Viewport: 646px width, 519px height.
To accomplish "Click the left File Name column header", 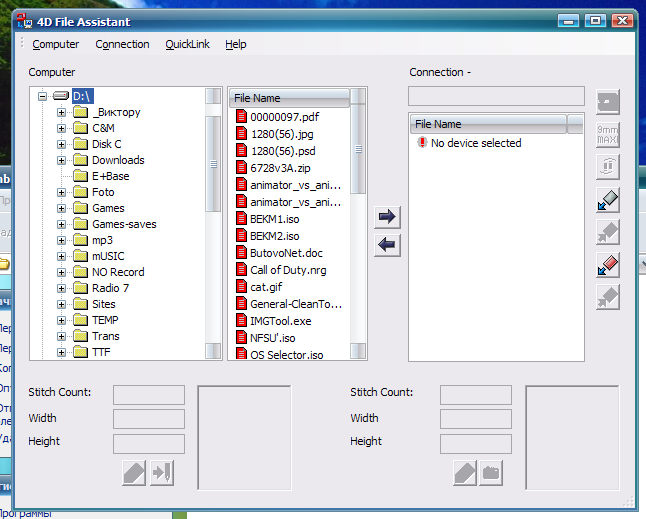I will click(288, 98).
